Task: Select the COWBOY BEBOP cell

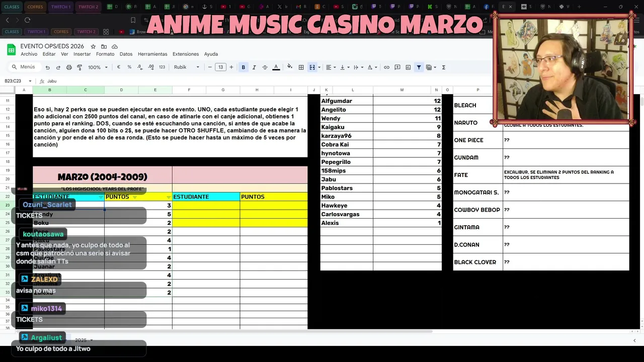Action: [477, 210]
